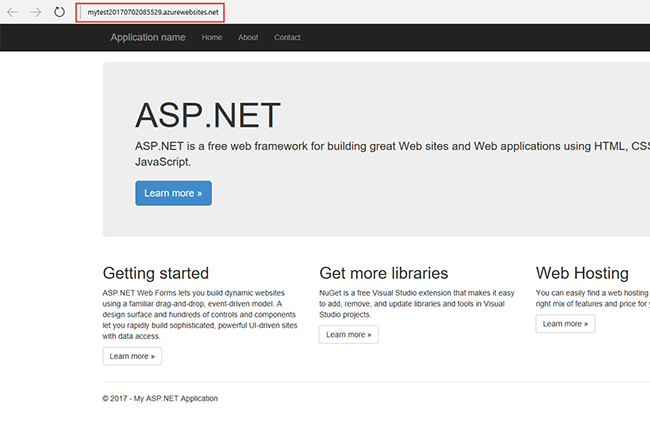Open the Home nav item

[211, 37]
